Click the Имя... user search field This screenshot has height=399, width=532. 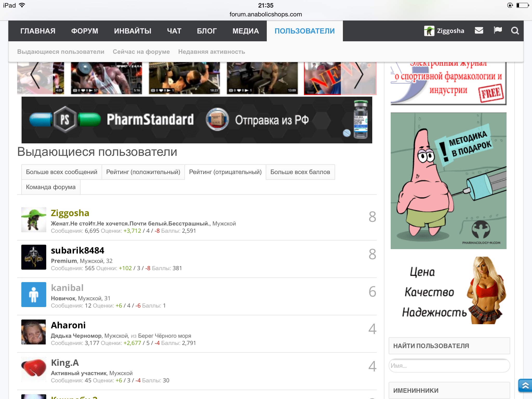coord(449,366)
